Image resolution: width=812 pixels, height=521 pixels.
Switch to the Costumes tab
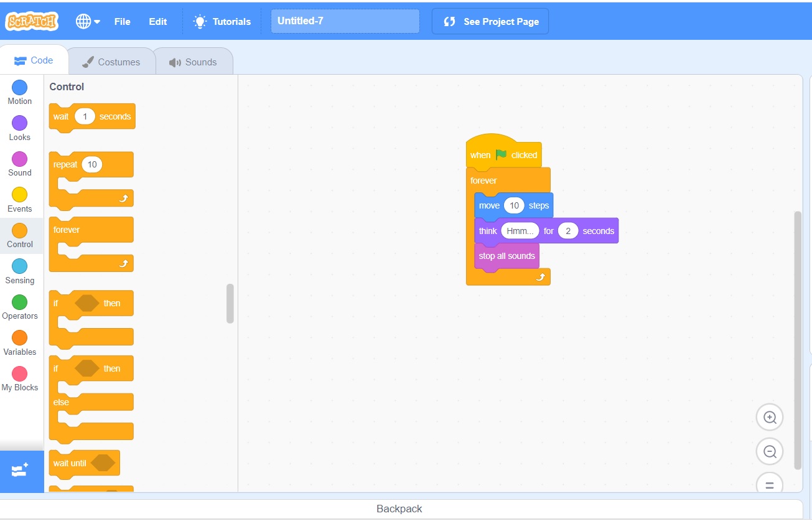111,62
